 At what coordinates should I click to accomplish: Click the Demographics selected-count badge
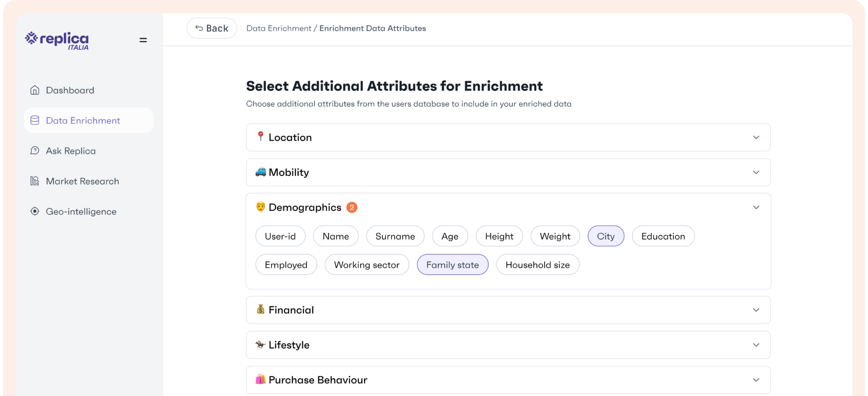click(x=352, y=207)
